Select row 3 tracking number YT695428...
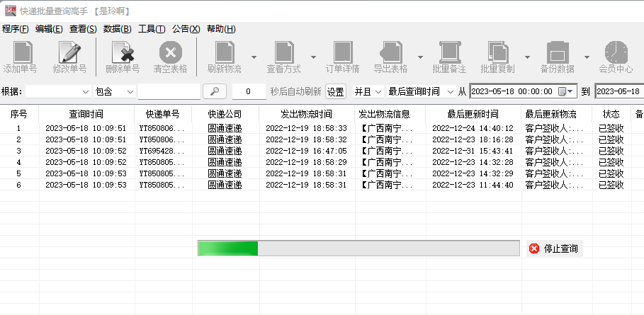 point(163,151)
